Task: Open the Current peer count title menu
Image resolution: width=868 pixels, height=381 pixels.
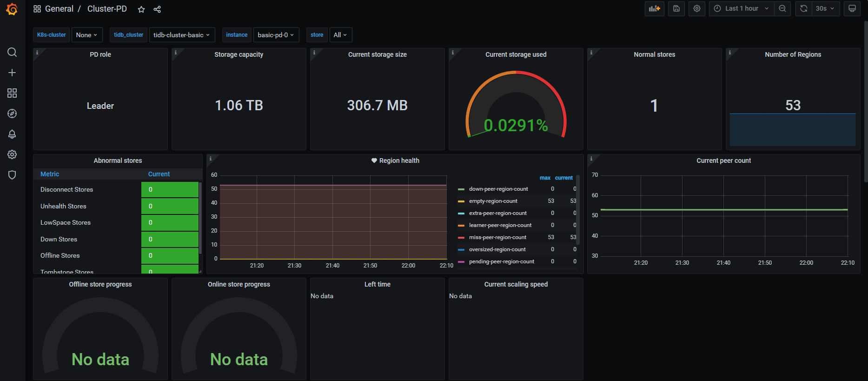Action: pos(723,160)
